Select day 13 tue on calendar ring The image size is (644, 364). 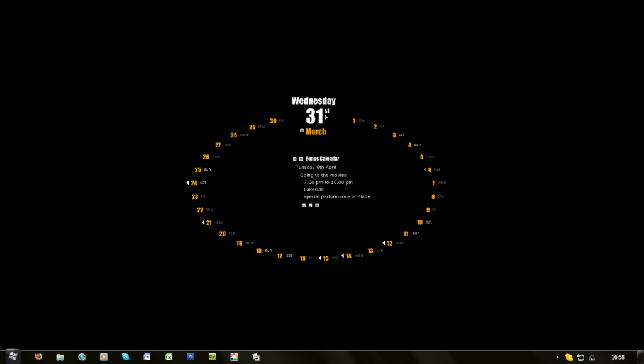[375, 251]
